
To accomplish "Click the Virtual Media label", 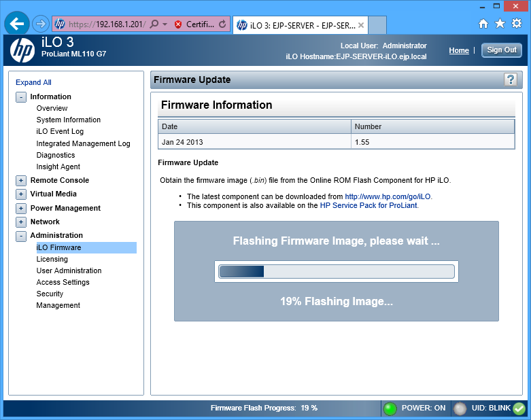I will (x=54, y=194).
